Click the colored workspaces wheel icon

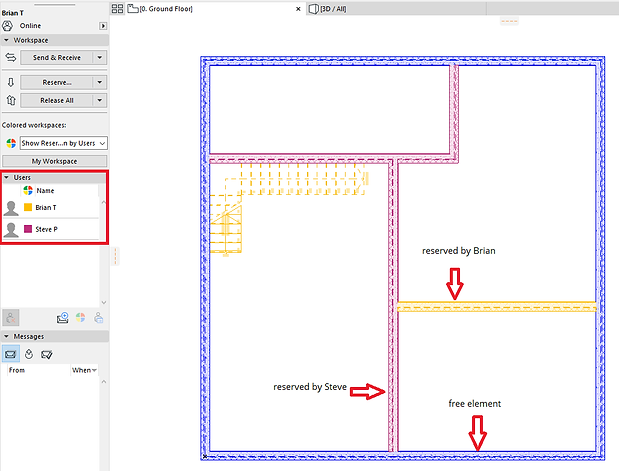pyautogui.click(x=11, y=143)
